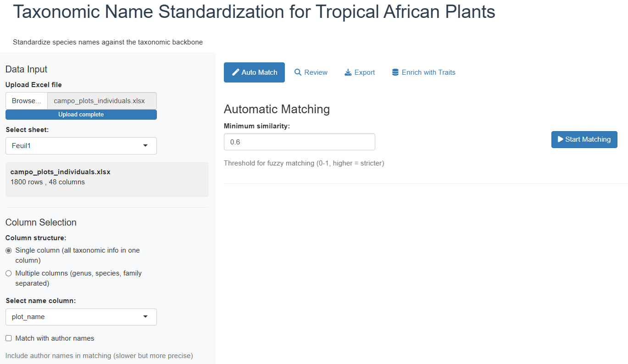Click the Upload complete progress bar

(81, 115)
